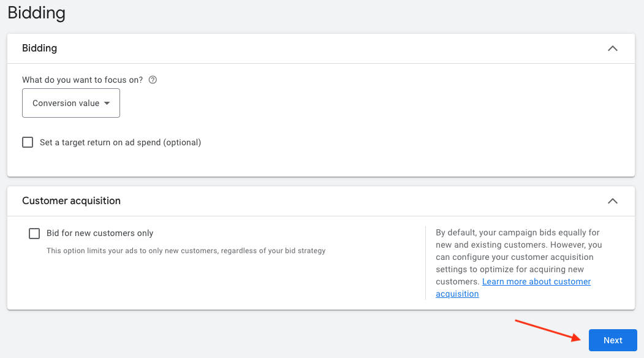Collapse the Customer acquisition section chevron
644x358 pixels.
click(612, 200)
